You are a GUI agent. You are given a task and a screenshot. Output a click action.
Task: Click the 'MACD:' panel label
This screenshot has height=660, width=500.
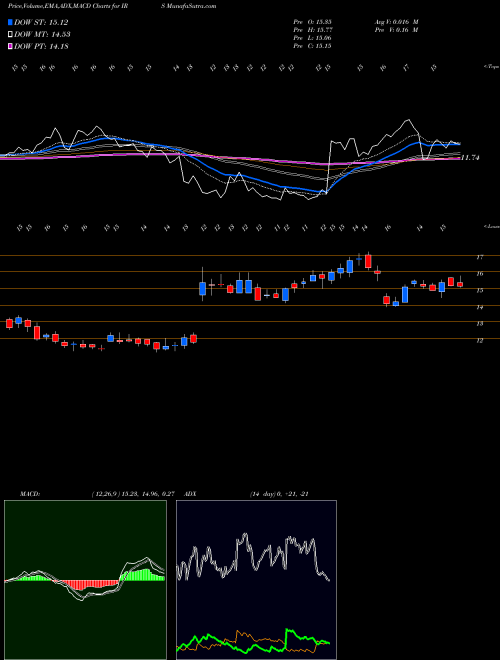(29, 494)
